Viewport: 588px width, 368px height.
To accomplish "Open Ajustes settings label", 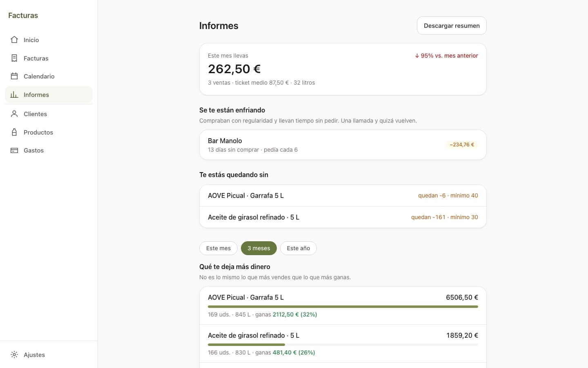I will pos(34,355).
